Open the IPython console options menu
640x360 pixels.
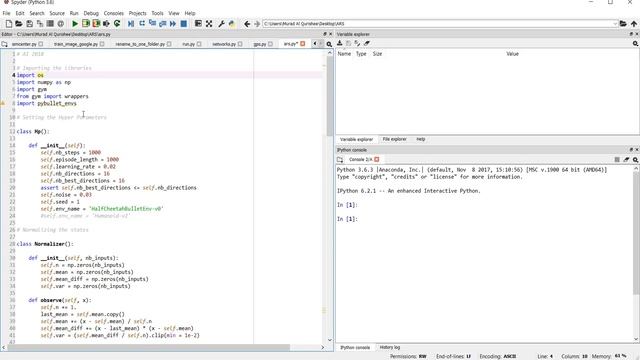point(636,160)
